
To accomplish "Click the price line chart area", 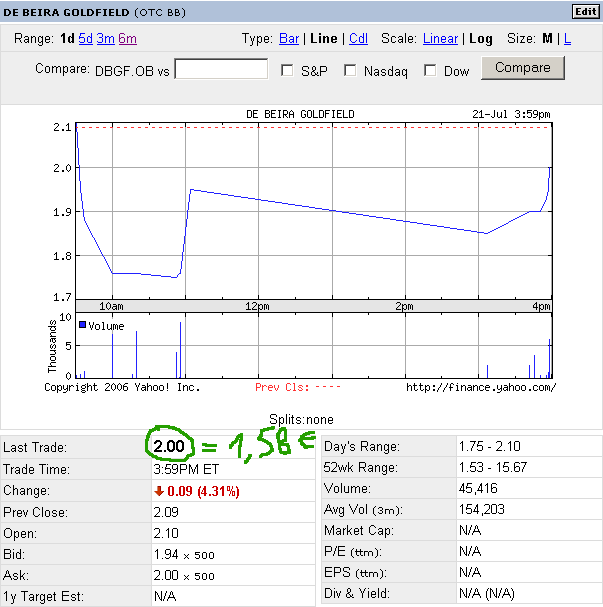I will (314, 211).
